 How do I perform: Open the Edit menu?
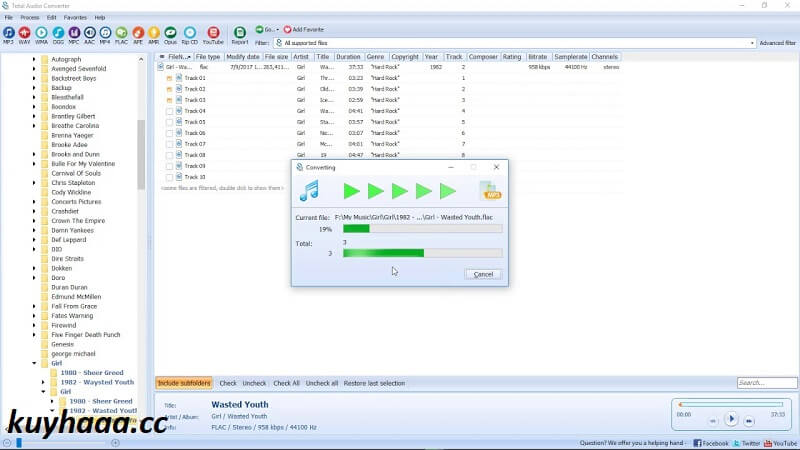[x=52, y=17]
